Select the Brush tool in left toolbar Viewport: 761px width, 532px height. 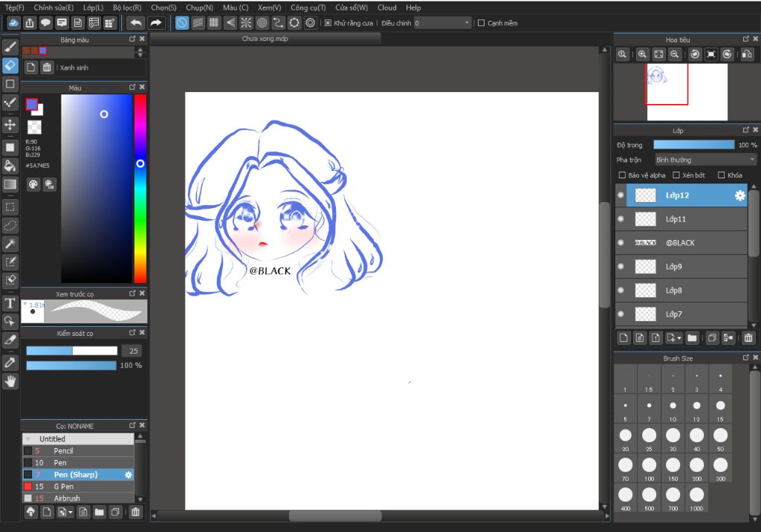pyautogui.click(x=10, y=47)
